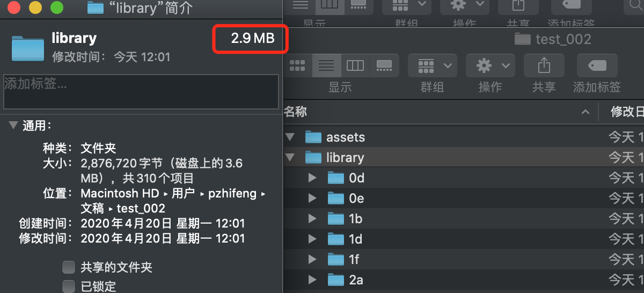Check the locked checkbox
The image size is (644, 293).
pos(69,285)
